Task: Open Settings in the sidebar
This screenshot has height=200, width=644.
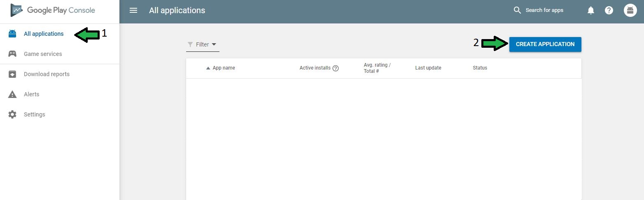Action: [35, 114]
